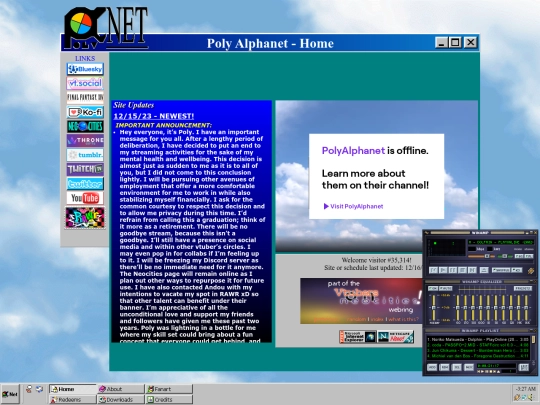The image size is (540, 405).
Task: Click the PolyNet logo
Action: (106, 28)
